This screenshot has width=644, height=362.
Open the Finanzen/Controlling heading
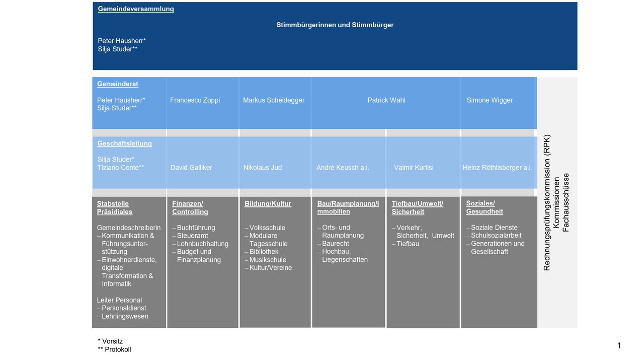pyautogui.click(x=190, y=207)
